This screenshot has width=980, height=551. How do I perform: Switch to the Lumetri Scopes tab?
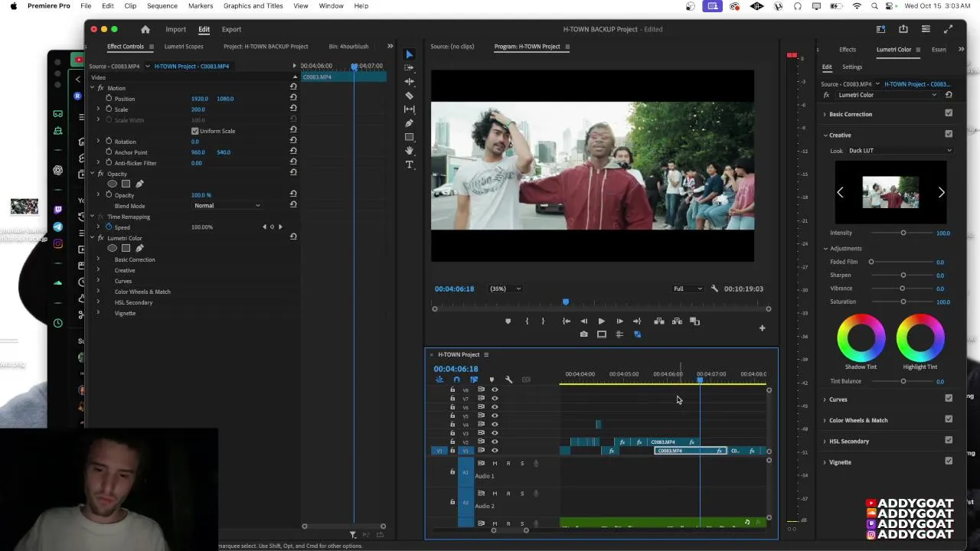pyautogui.click(x=184, y=47)
